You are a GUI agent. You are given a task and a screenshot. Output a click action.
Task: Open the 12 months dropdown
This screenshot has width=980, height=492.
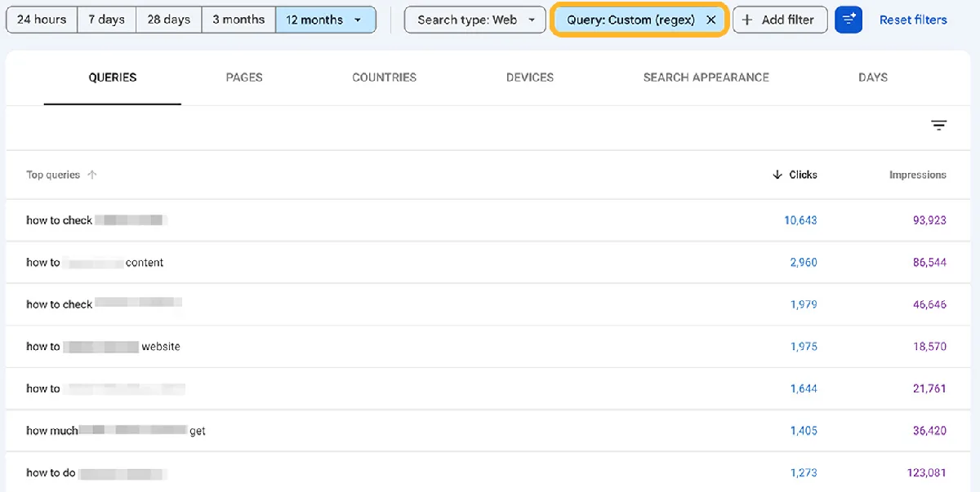(x=326, y=20)
